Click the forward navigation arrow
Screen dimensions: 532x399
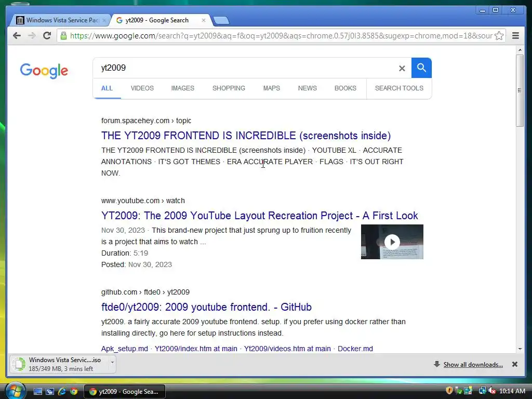tap(32, 36)
